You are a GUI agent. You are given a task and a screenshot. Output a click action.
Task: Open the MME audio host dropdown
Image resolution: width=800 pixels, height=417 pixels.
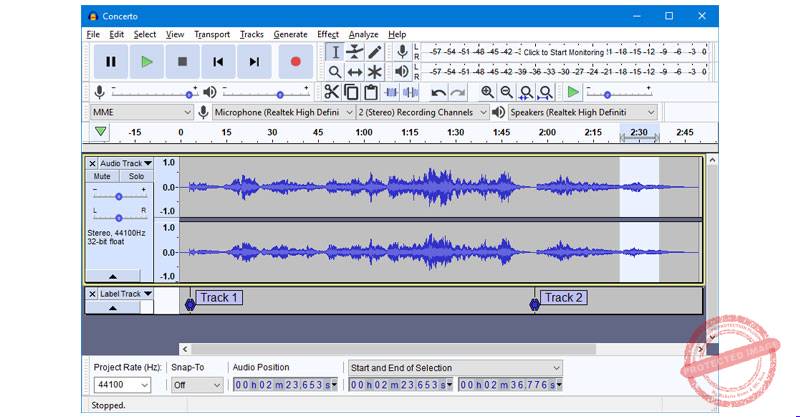[141, 112]
